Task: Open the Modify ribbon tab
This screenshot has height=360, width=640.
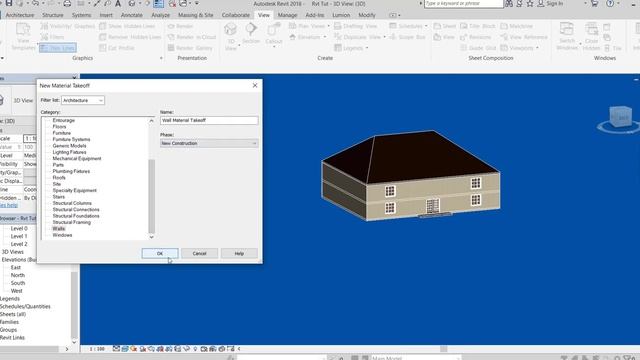Action: [x=367, y=15]
